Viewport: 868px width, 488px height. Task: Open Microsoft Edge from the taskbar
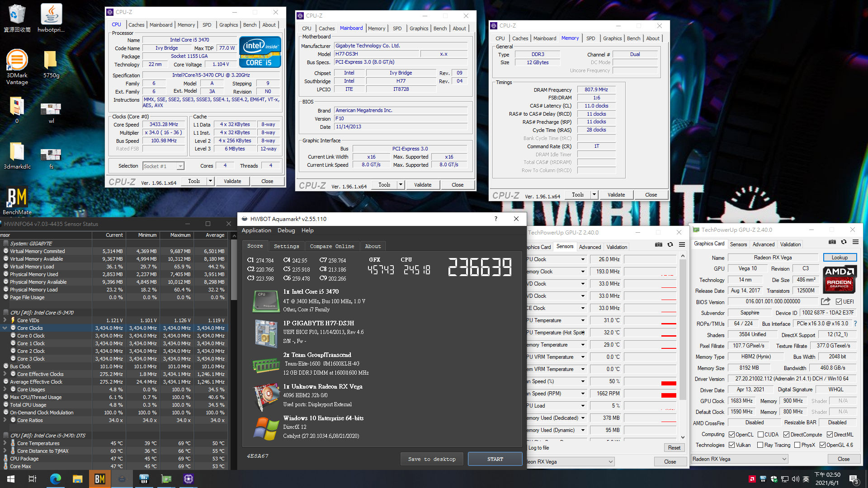[55, 479]
